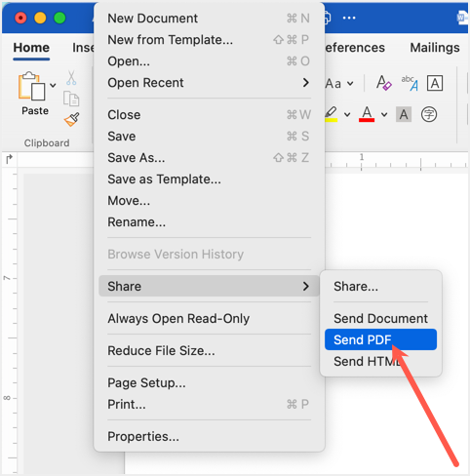
Task: Open the References ribbon tab
Action: 355,48
